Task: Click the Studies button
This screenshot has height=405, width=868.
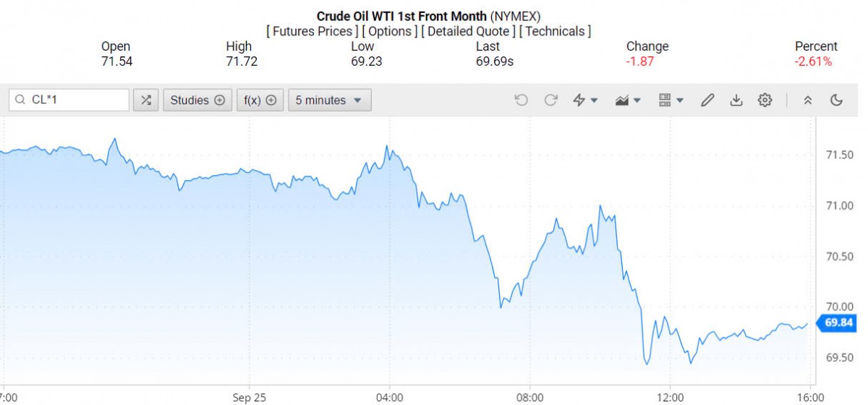Action: [197, 101]
